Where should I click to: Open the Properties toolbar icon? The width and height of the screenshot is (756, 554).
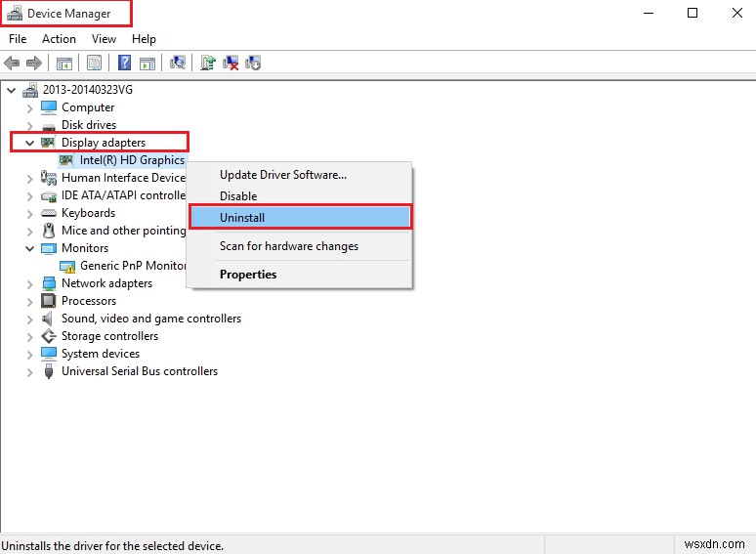[95, 63]
